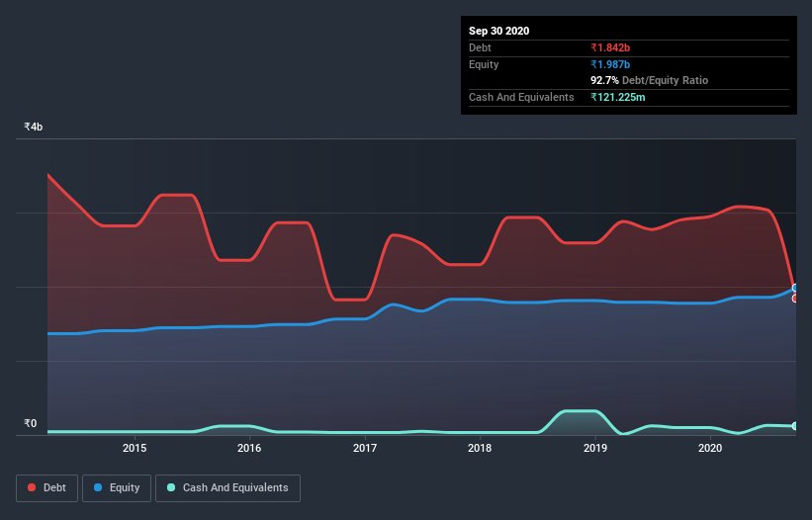The image size is (812, 520).
Task: Click the 2016 x-axis label
Action: point(249,448)
